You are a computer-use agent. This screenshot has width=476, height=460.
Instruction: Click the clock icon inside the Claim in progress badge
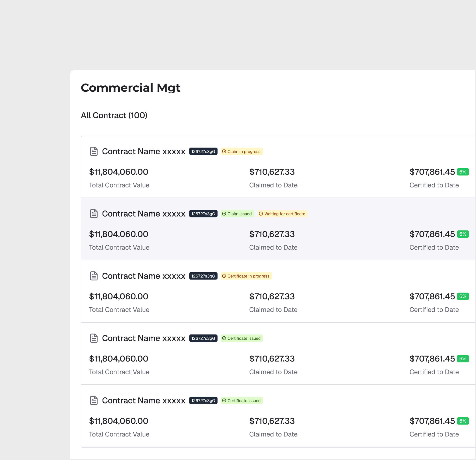point(224,151)
